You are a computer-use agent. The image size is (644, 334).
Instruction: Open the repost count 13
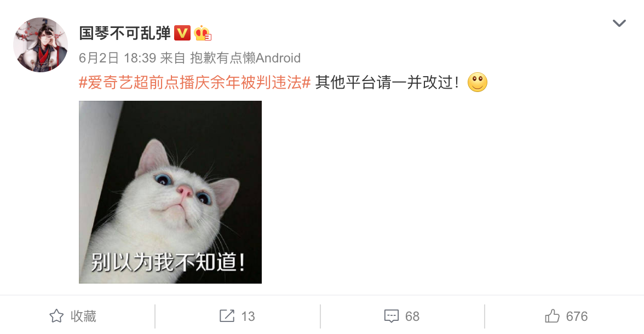(248, 316)
